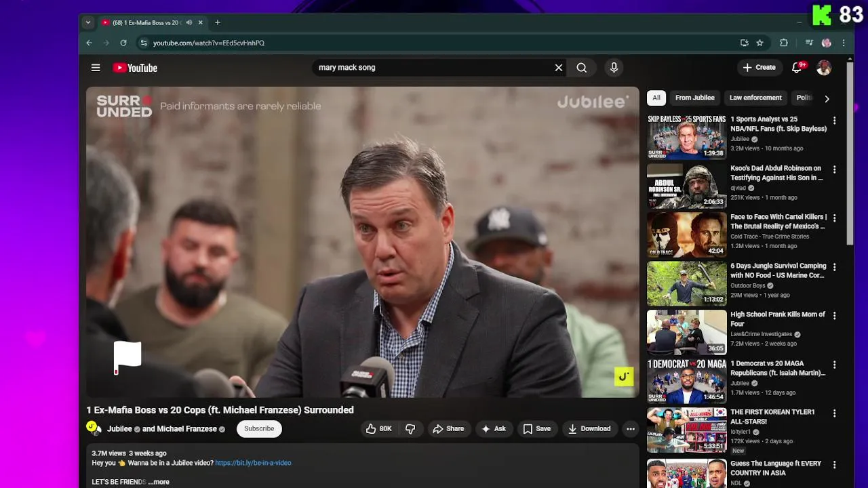The image size is (868, 488).
Task: Subscribe to the Jubilee channel
Action: point(259,428)
